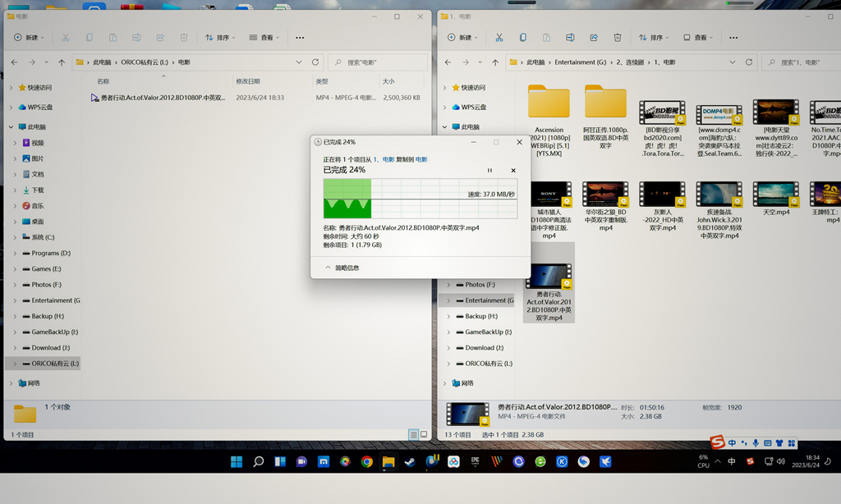Expand the 快速访问 tree node in left window
Screen dimensions: 841x504
[11, 88]
